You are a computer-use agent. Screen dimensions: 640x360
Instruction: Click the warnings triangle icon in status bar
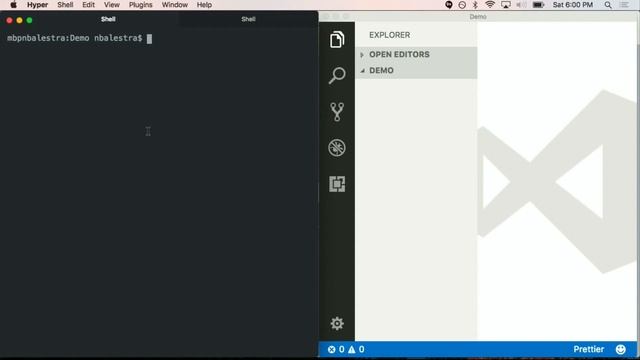tap(351, 349)
